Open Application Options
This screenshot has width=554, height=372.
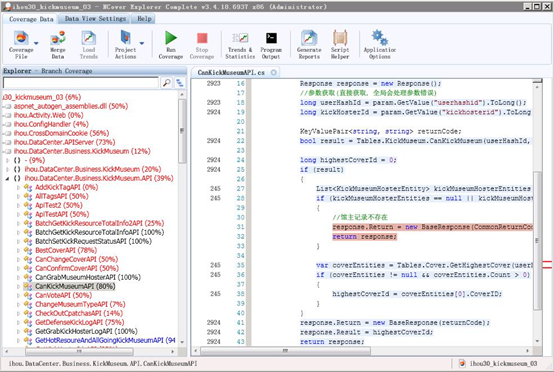[x=380, y=45]
